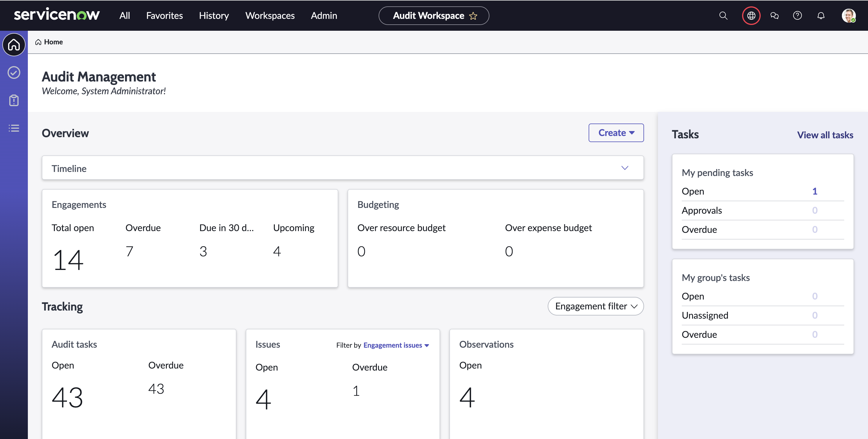Click the Timeline label

click(x=69, y=168)
